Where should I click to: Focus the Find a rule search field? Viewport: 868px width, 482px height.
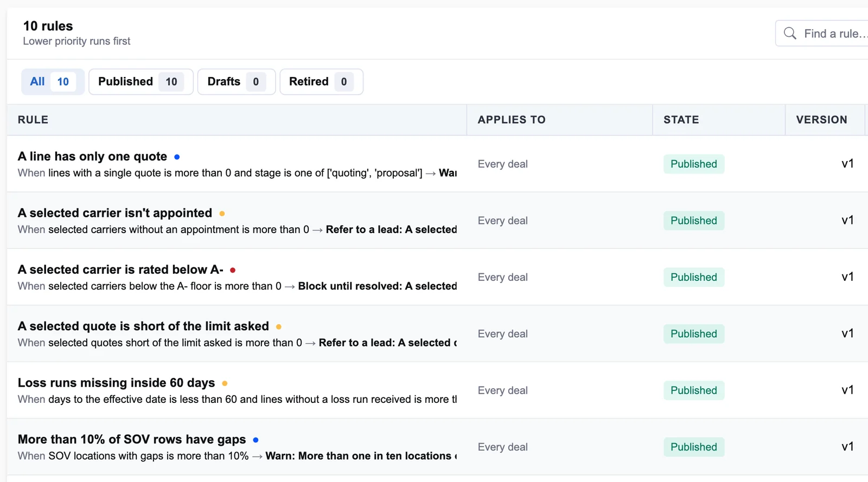click(822, 34)
